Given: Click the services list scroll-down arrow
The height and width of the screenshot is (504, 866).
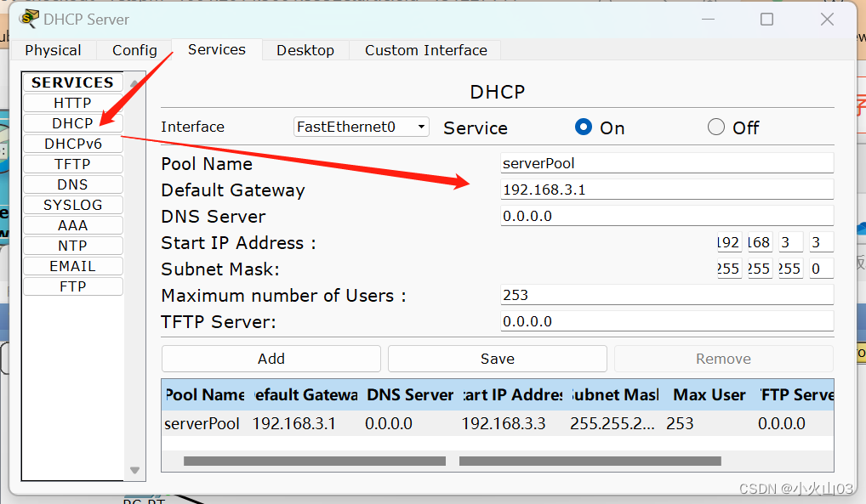Looking at the screenshot, I should pyautogui.click(x=134, y=470).
